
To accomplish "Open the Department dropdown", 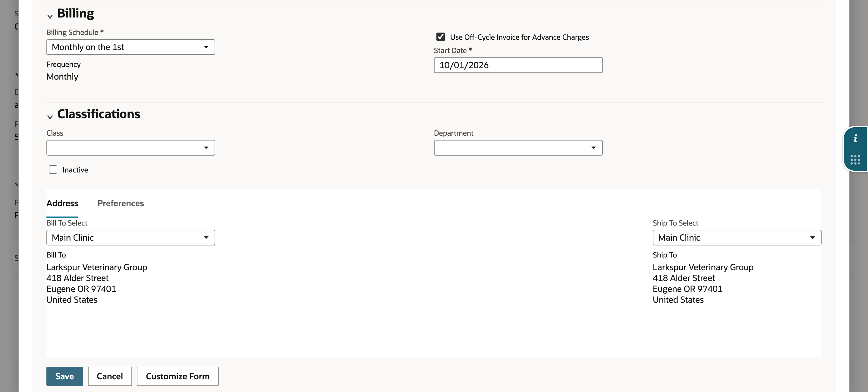I will (x=518, y=148).
